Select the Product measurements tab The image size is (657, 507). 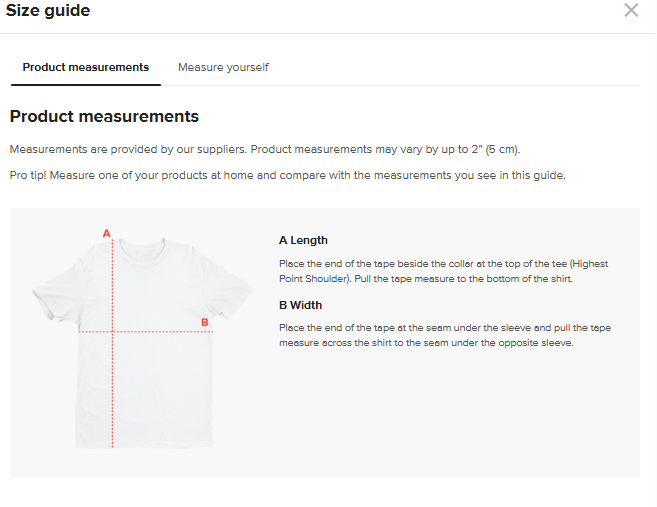click(x=86, y=67)
